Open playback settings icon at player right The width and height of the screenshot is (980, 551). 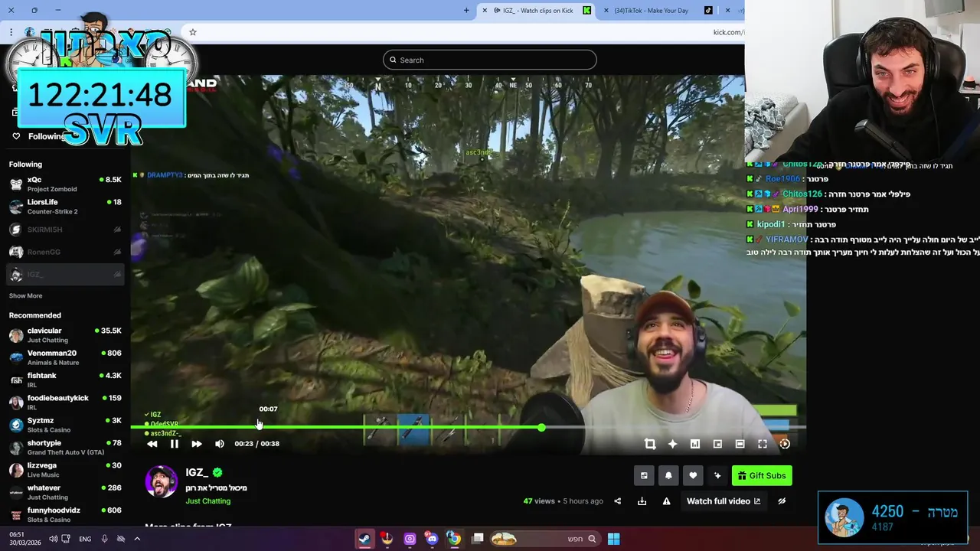785,444
